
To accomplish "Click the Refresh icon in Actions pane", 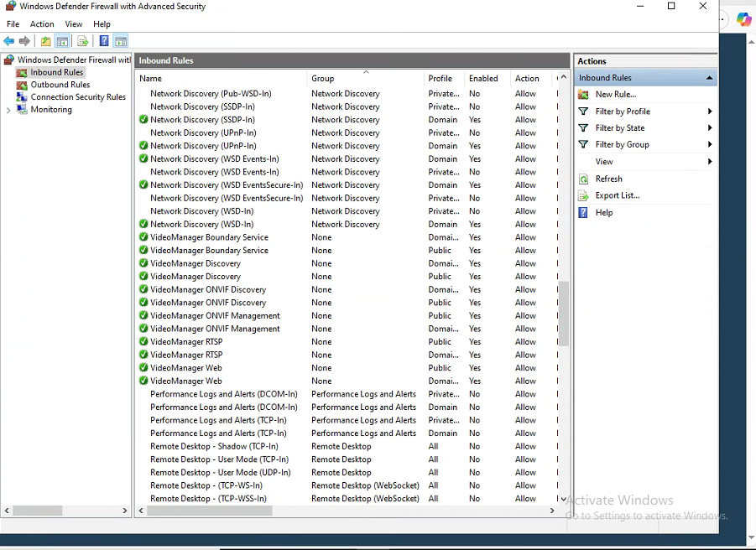I will (x=583, y=179).
